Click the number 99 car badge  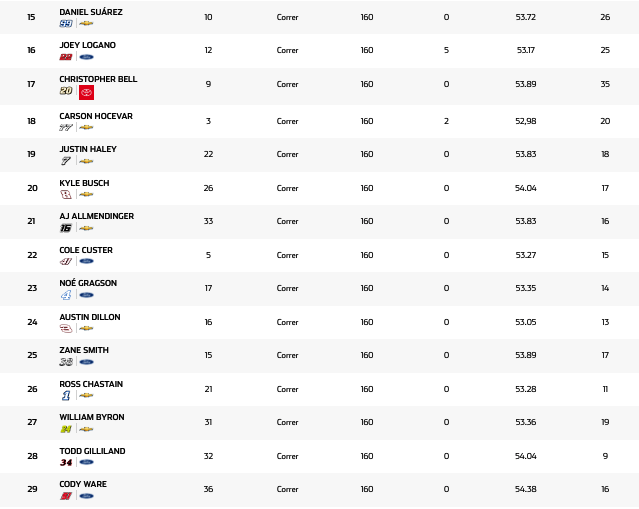[x=66, y=23]
